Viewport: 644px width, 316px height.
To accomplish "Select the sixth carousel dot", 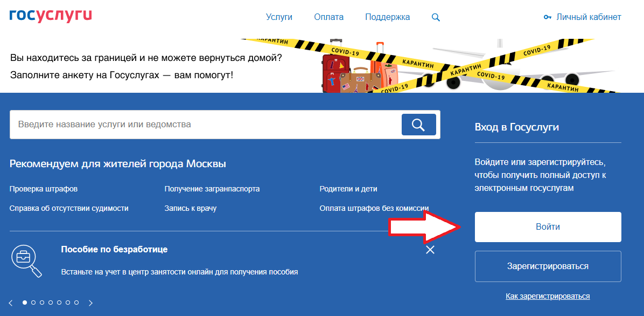I will 68,303.
